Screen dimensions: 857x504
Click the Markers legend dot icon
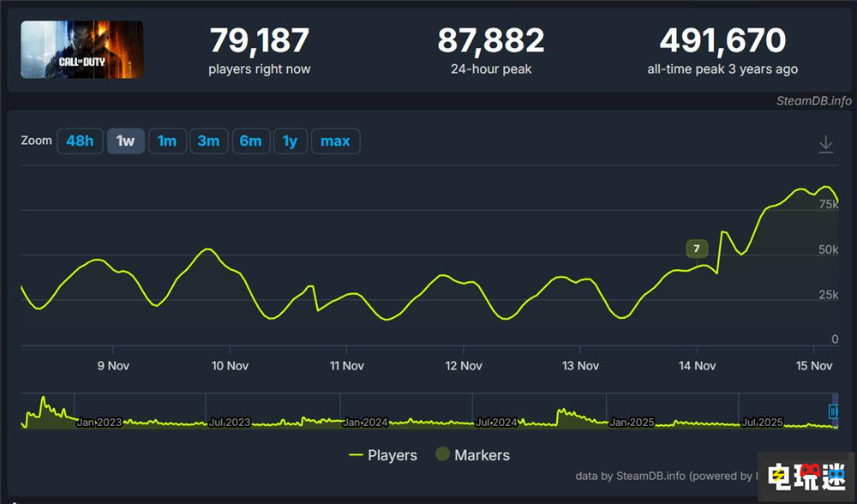point(441,455)
